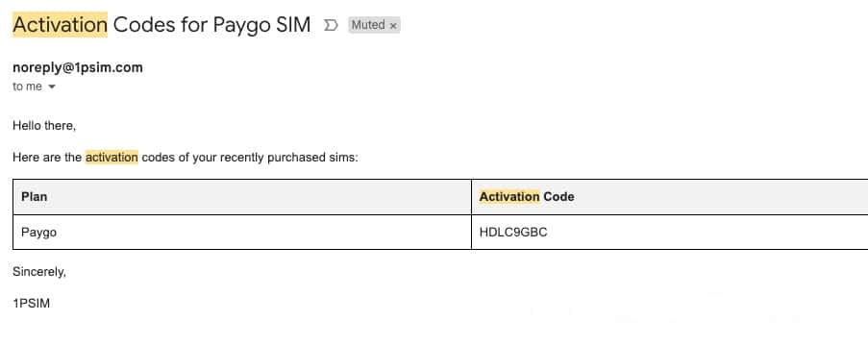Click the importance marker icon beside the subject
This screenshot has height=346, width=868.
tap(331, 25)
